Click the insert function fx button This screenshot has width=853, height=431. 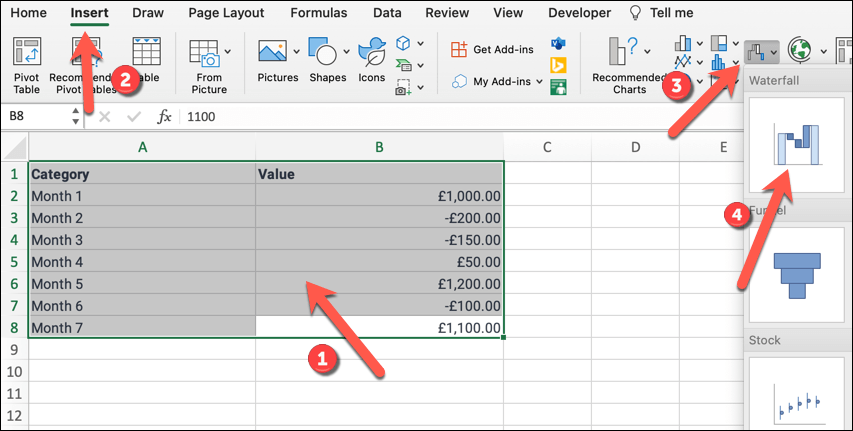165,117
